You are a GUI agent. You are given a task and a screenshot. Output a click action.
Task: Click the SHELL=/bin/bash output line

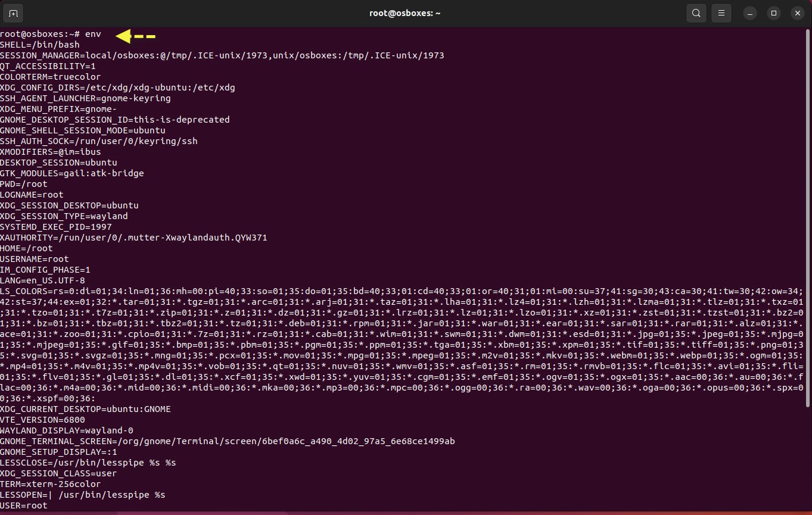pos(40,45)
